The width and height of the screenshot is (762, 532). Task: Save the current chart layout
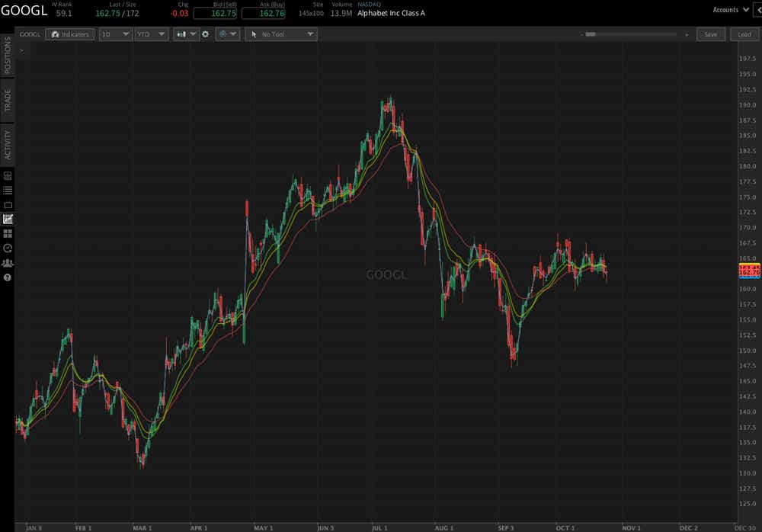tap(710, 34)
